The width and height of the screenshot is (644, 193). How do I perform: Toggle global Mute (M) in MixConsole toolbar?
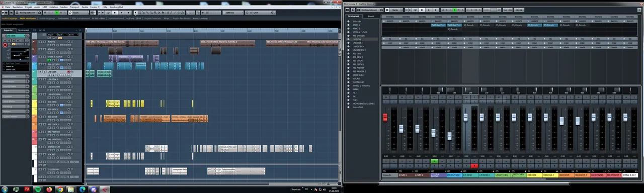(x=443, y=10)
